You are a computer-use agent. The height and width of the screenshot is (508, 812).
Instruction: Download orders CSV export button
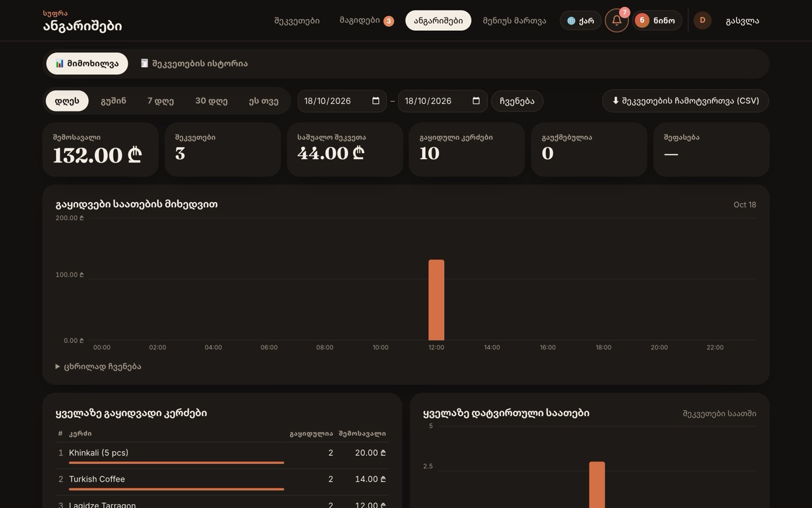(686, 101)
